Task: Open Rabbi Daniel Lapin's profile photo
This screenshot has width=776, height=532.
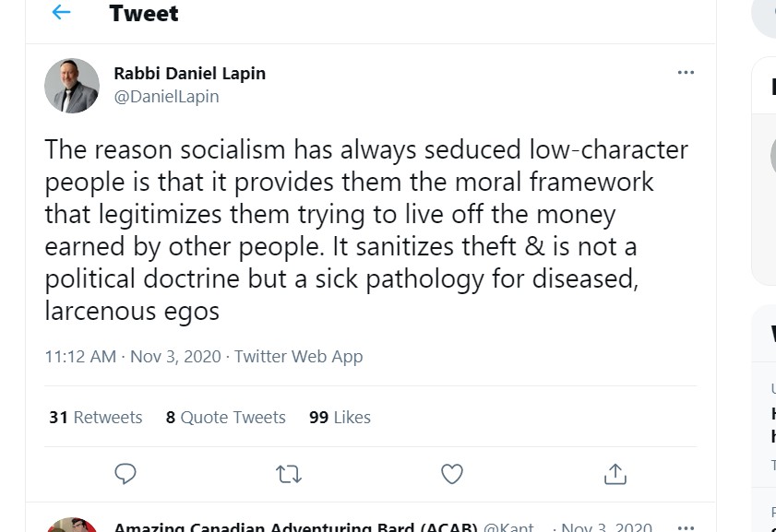Action: click(x=72, y=86)
